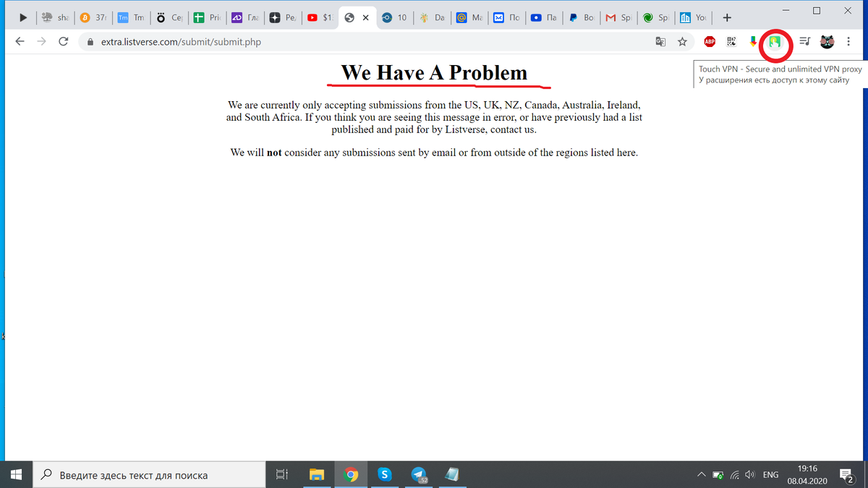Open the blue 'Па' tab

pyautogui.click(x=545, y=17)
